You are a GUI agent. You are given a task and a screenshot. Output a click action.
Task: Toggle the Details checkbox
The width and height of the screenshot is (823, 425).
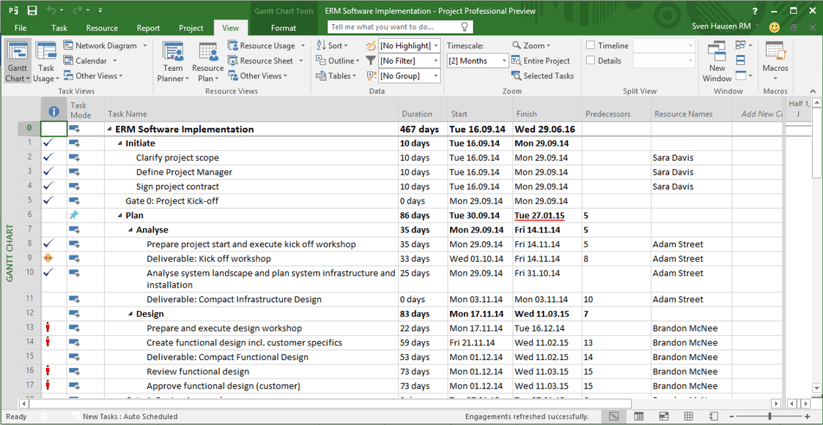click(x=591, y=61)
